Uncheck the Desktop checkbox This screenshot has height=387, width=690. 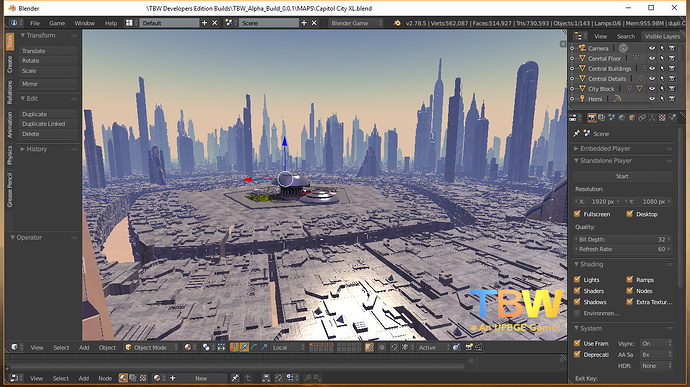click(x=630, y=214)
